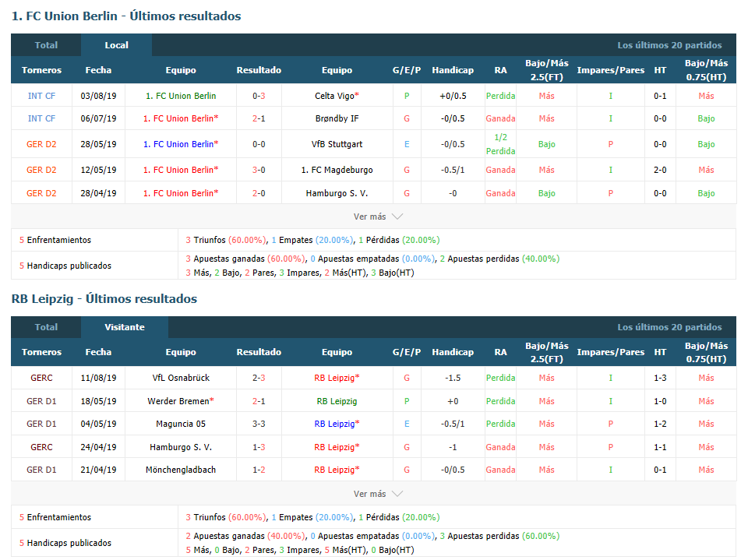This screenshot has height=560, width=741.
Task: Click 1/2 Perdida cell in VfB Stuttgart row
Action: point(500,144)
